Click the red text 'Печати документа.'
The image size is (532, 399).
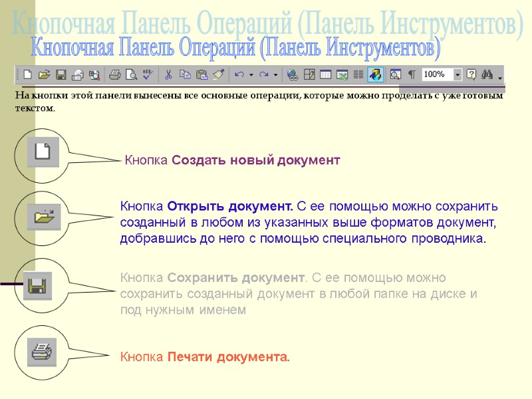pos(229,357)
